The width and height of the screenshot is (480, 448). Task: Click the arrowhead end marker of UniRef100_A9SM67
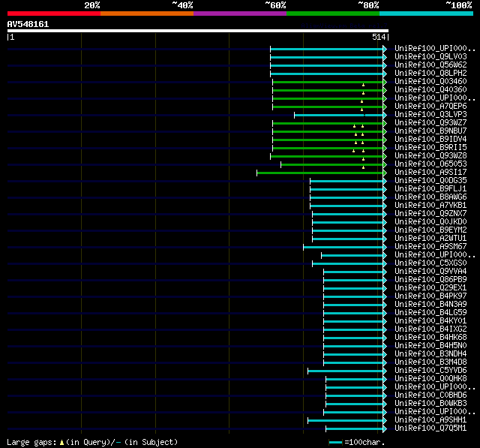[385, 248]
